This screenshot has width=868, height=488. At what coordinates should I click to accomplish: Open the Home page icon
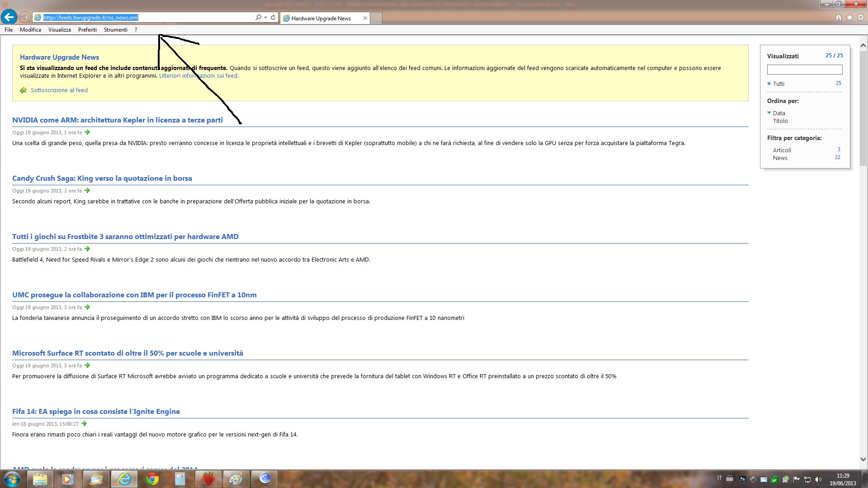click(839, 17)
